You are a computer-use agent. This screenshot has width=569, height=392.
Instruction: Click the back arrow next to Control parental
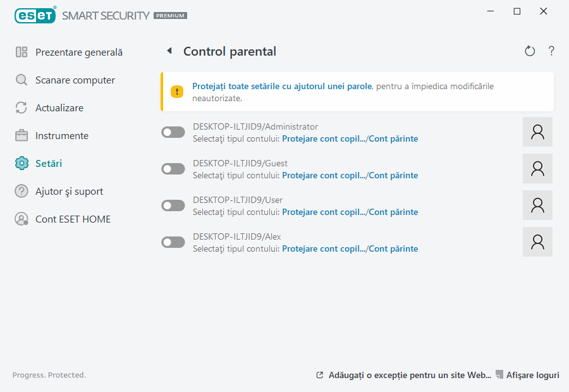tap(169, 51)
